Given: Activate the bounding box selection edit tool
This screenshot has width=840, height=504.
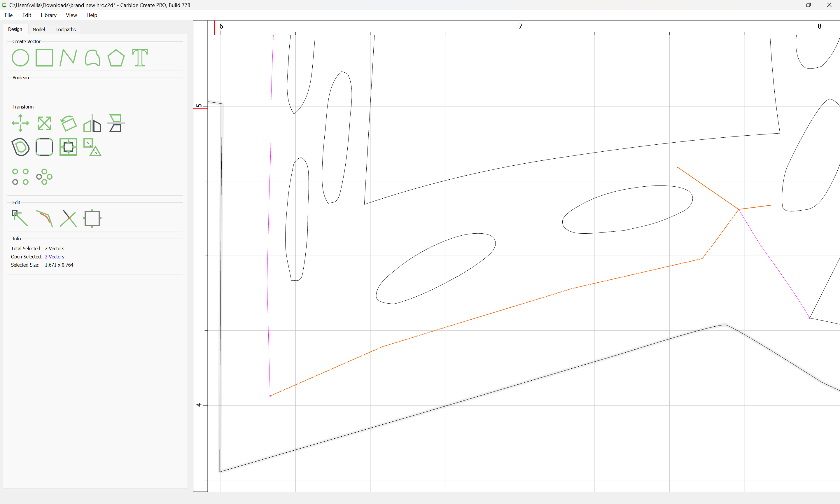Looking at the screenshot, I should point(92,218).
